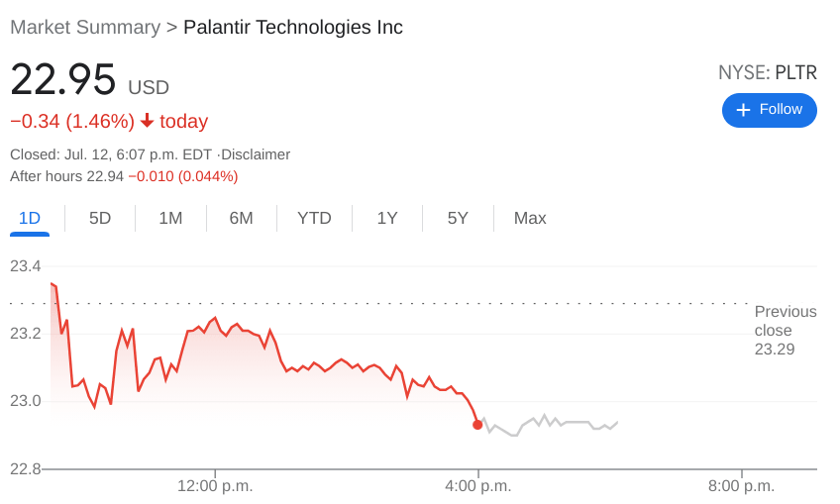Click the plus icon on Follow button
Image resolution: width=840 pixels, height=504 pixels.
pyautogui.click(x=743, y=110)
